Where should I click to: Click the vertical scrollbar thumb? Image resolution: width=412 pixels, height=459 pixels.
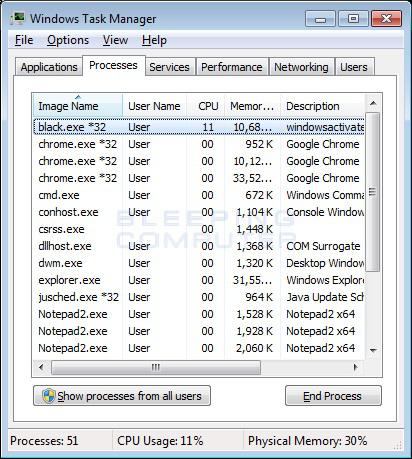point(373,192)
